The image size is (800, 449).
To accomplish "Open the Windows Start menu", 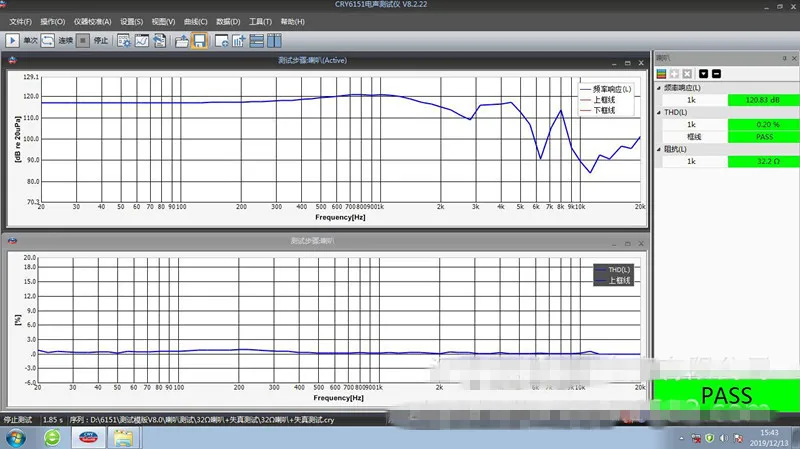I will coord(16,438).
